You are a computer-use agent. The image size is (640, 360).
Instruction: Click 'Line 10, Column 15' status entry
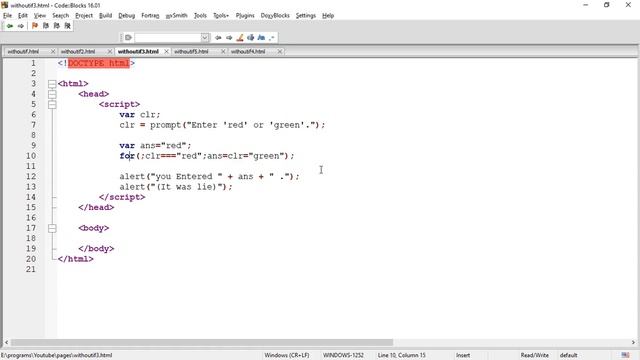[x=402, y=355]
